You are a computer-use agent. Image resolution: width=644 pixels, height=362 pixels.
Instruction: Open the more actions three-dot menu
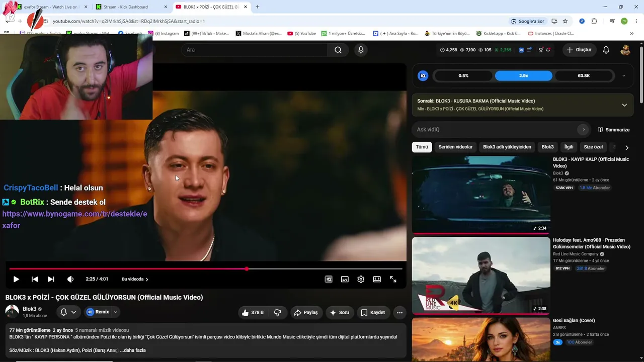[x=399, y=312]
